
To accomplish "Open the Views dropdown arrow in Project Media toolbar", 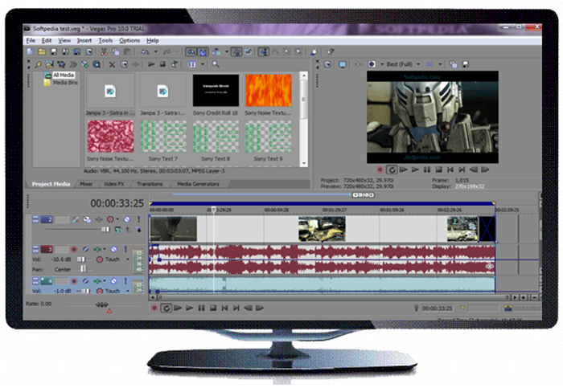I will click(x=203, y=64).
